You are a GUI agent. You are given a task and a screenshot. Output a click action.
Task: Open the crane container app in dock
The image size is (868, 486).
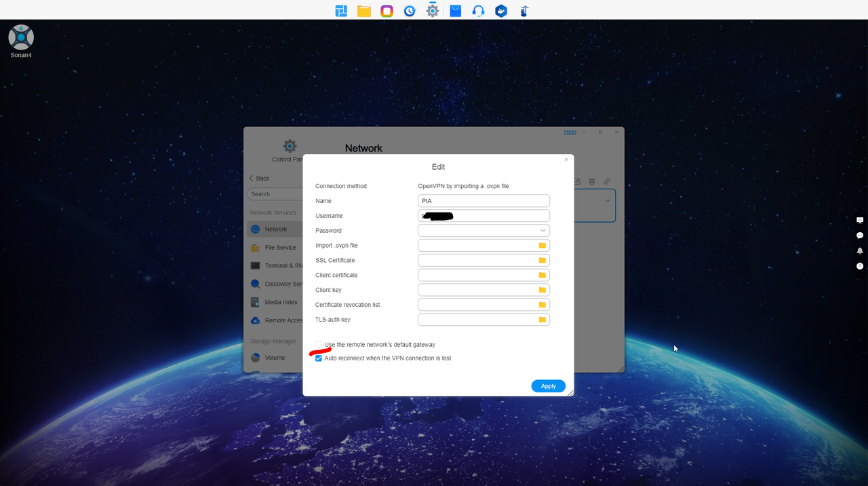click(524, 11)
